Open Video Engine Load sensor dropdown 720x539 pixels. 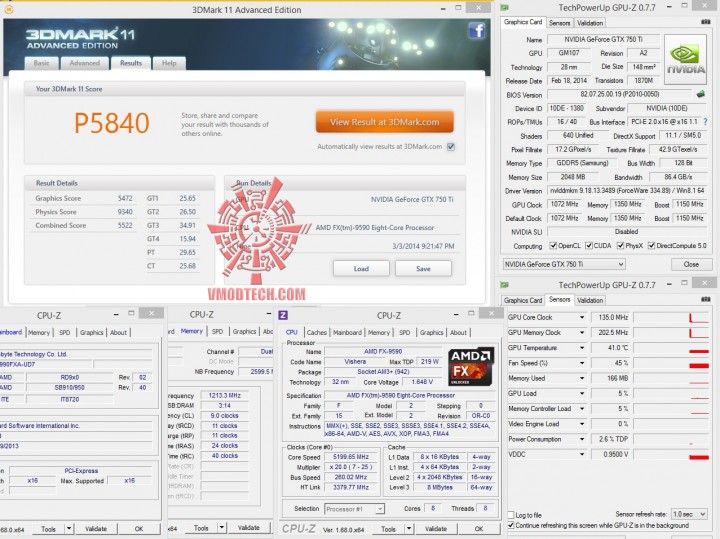pos(582,424)
